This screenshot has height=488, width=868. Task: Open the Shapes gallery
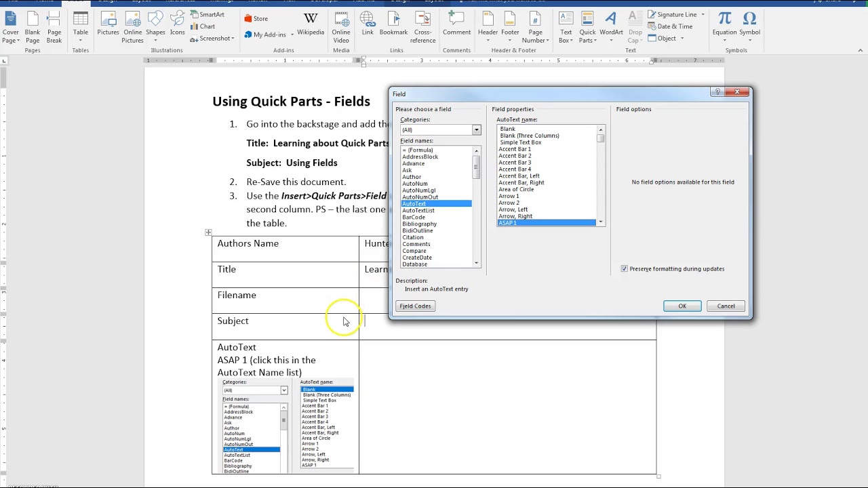tap(155, 28)
